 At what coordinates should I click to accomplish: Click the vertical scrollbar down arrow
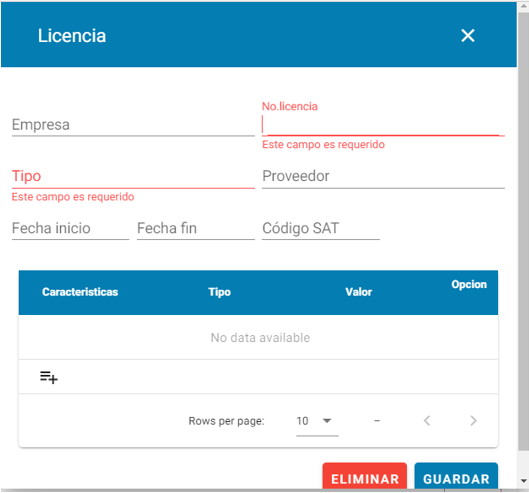pyautogui.click(x=524, y=481)
